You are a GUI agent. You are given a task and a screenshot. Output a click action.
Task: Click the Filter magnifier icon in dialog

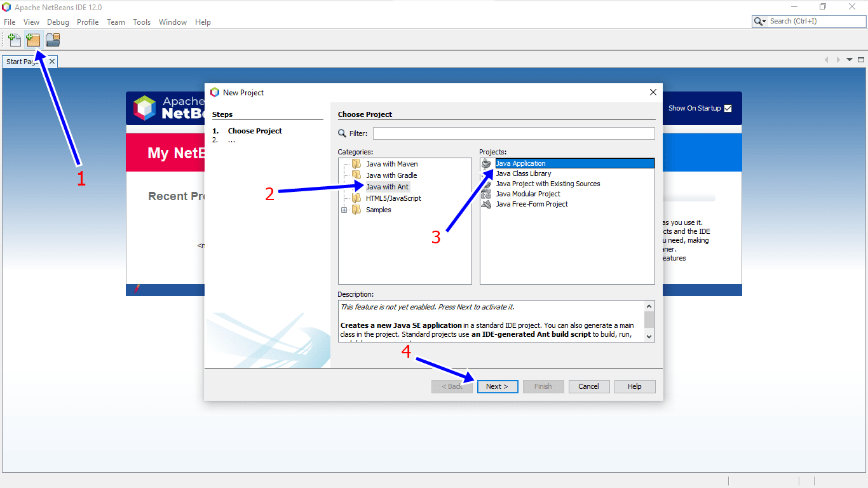coord(342,133)
